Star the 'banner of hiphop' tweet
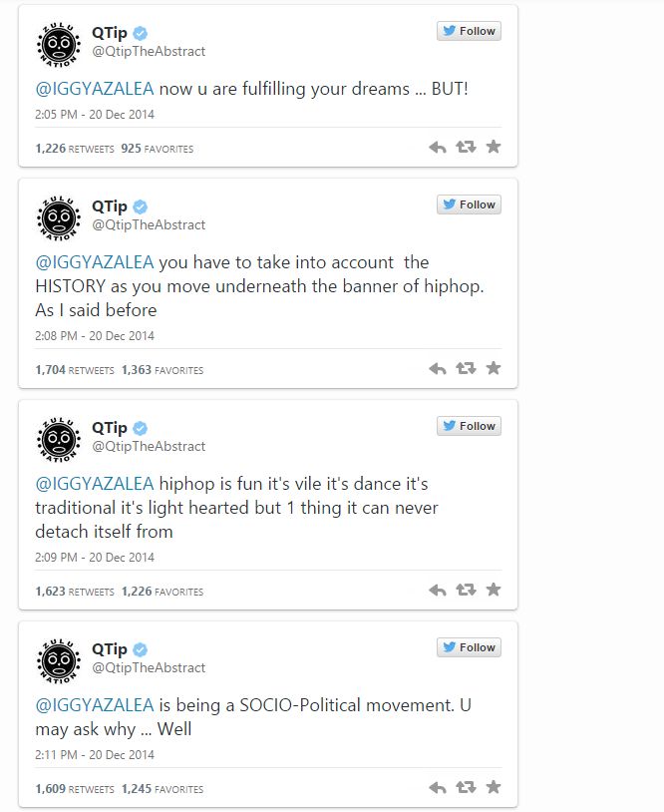This screenshot has width=664, height=812. [x=494, y=368]
